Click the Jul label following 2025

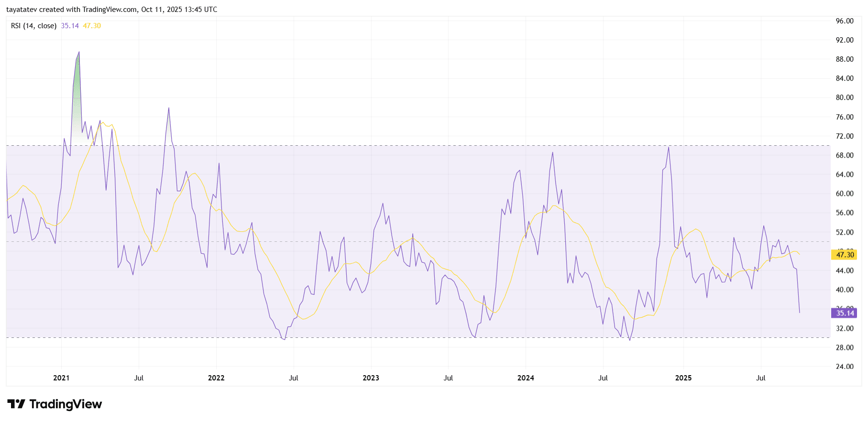(760, 378)
